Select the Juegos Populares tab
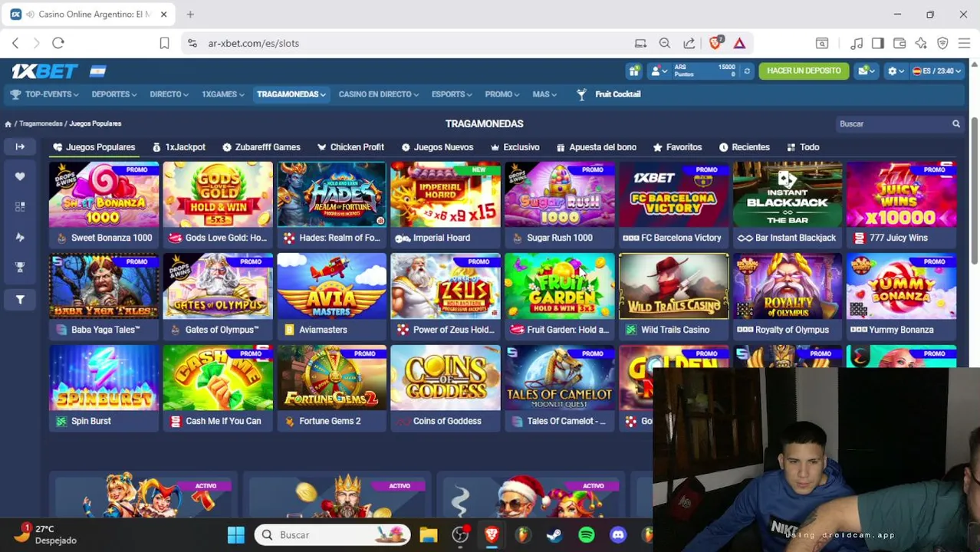 pos(94,147)
